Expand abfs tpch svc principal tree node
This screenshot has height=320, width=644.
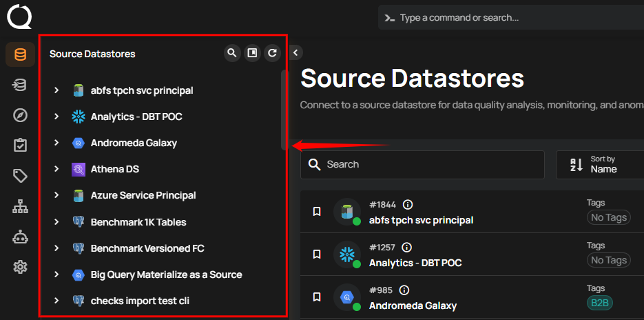(x=56, y=90)
